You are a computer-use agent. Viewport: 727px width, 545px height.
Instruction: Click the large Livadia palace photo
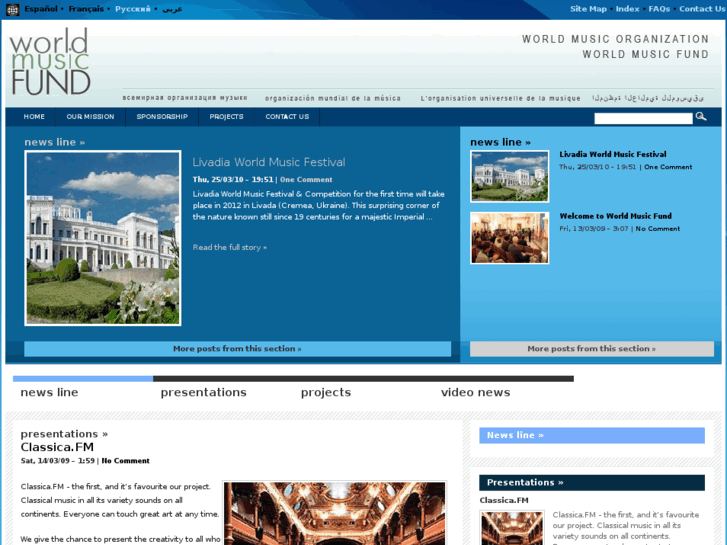[x=102, y=238]
